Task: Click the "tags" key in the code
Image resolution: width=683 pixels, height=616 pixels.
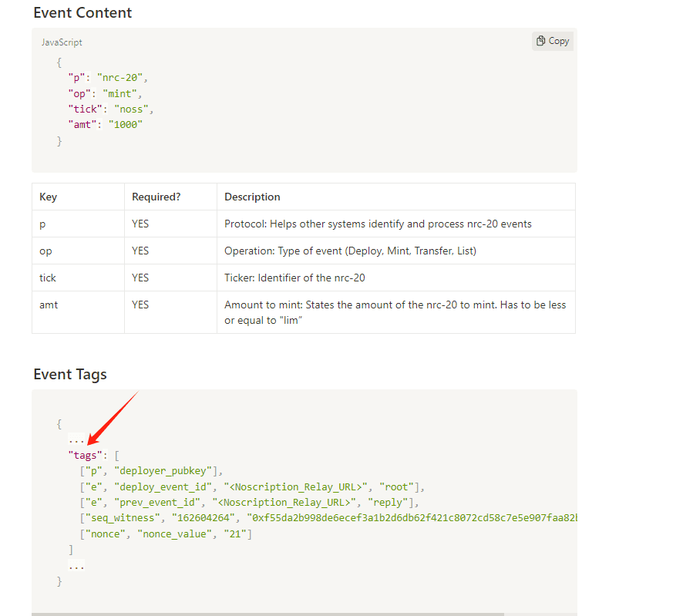Action: [85, 456]
